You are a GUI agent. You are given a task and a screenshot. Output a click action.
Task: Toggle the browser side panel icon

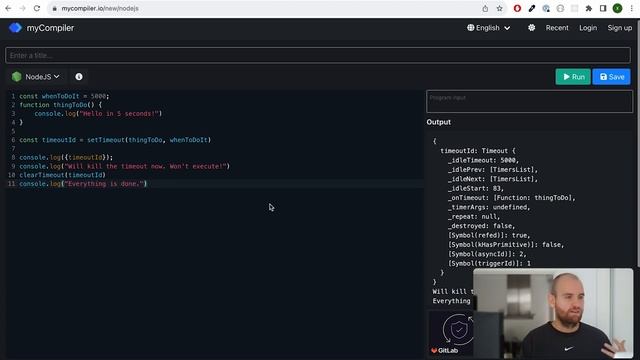(603, 8)
